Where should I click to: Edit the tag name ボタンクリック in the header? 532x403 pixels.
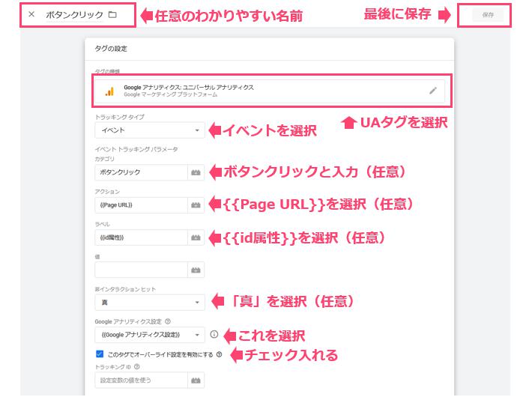pos(74,14)
